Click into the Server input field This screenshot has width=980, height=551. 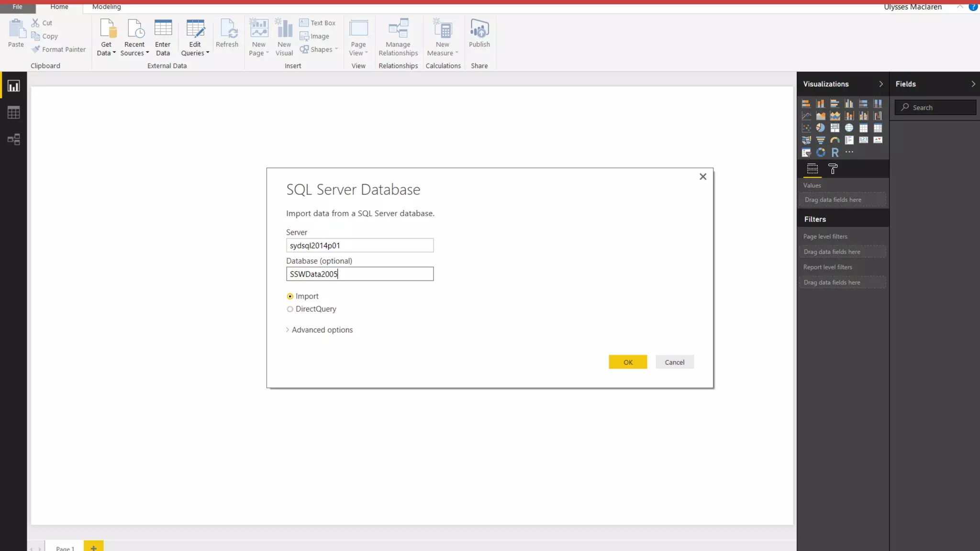[359, 245]
